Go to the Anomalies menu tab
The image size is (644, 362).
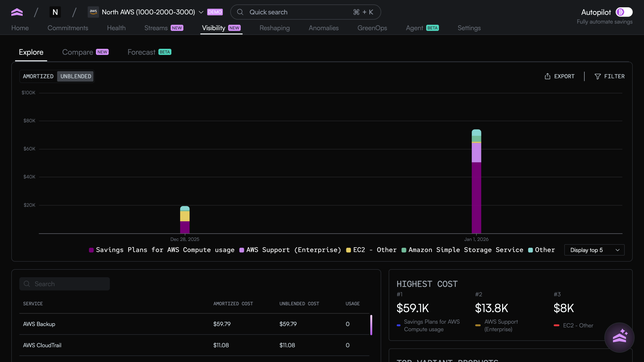[x=324, y=28]
